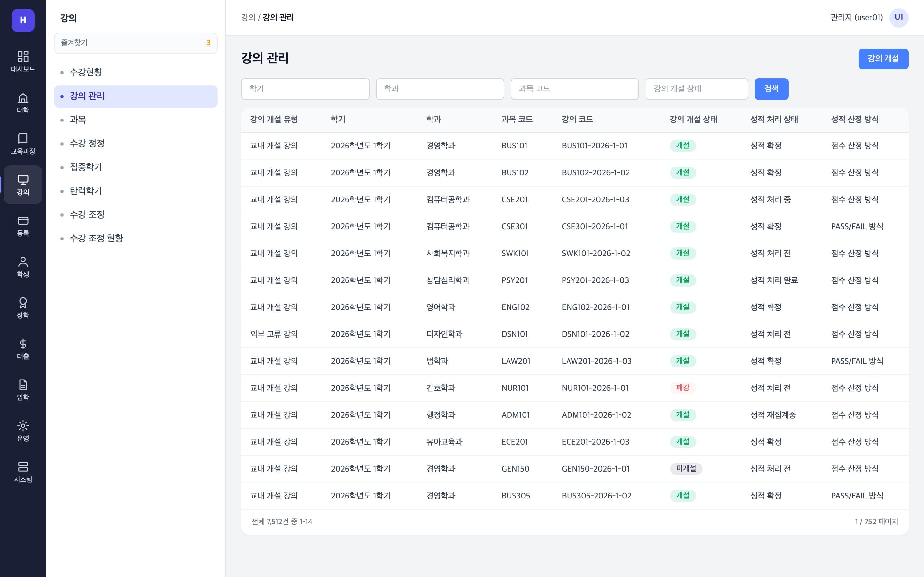Click the 검색 search button
Screen dimensions: 924x577
(x=771, y=89)
